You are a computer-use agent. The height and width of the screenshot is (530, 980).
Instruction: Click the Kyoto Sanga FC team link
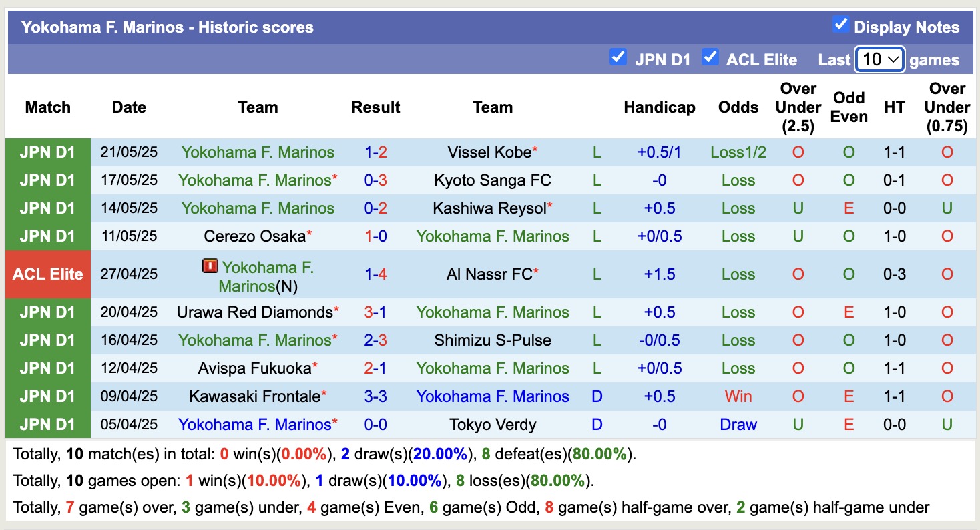[x=493, y=180]
